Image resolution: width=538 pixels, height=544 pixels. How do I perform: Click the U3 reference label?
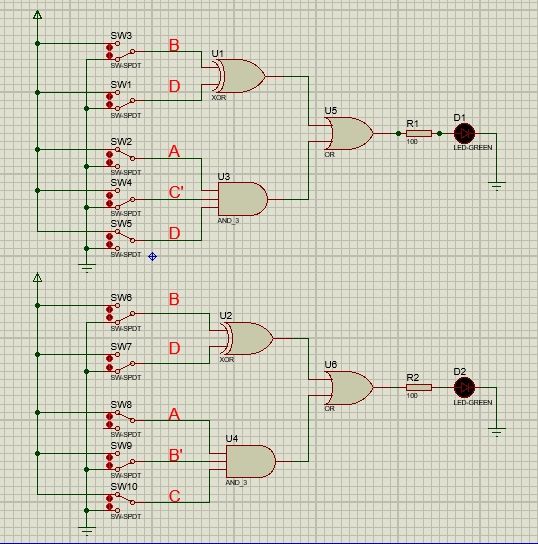(224, 177)
